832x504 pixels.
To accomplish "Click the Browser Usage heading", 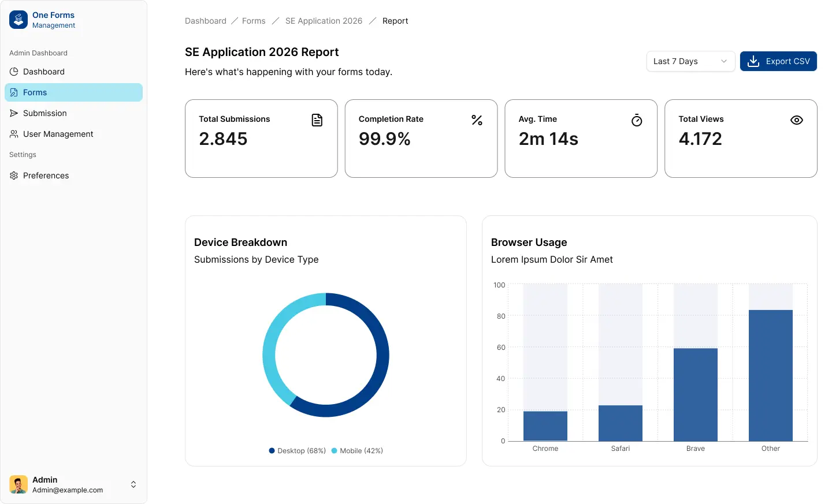I will (529, 242).
